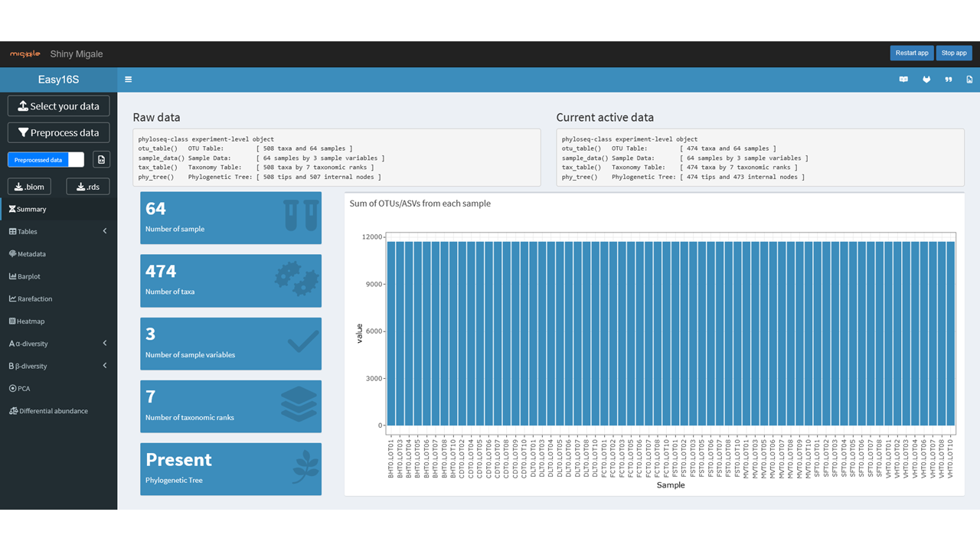Toggle the sidebar with the hamburger icon
Image resolution: width=980 pixels, height=551 pixels.
[x=128, y=80]
